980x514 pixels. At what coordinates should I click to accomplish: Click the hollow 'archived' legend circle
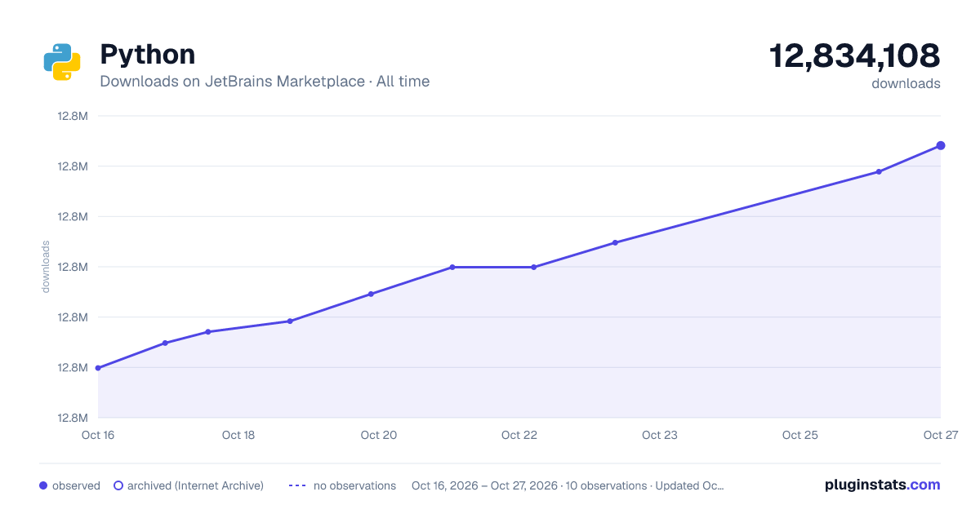(118, 485)
